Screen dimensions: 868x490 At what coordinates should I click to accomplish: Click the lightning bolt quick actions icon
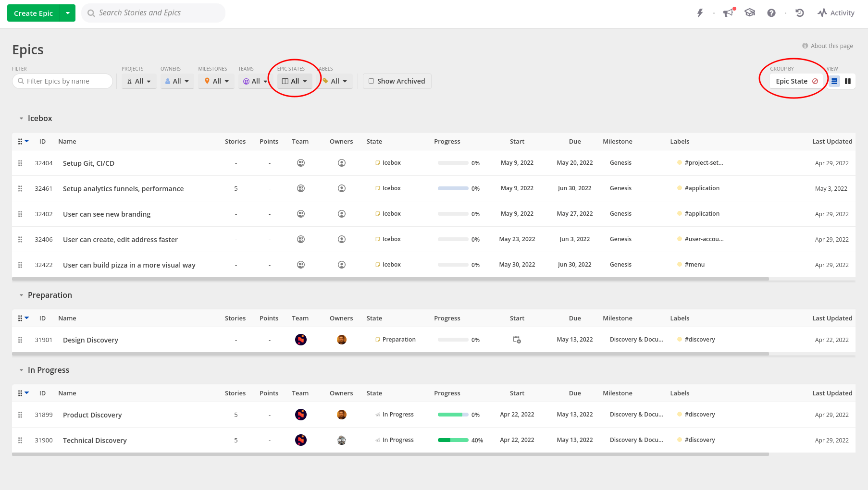click(700, 13)
